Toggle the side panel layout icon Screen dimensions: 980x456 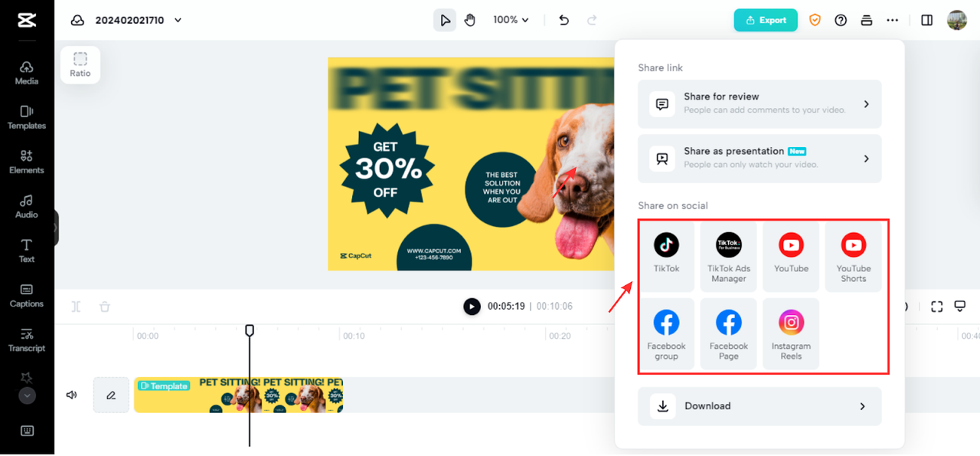click(927, 20)
